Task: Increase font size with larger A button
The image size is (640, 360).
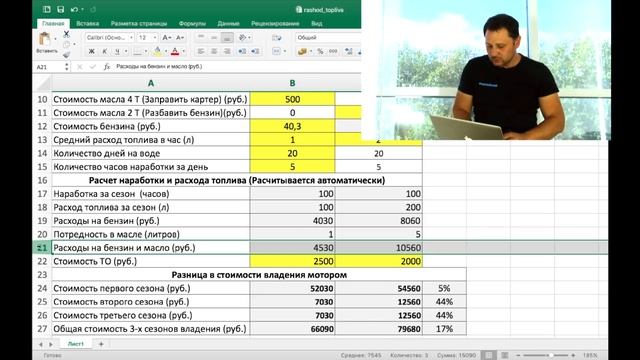Action: pos(166,38)
